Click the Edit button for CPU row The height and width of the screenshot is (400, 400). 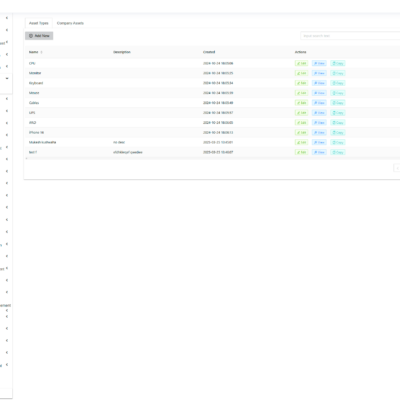(301, 63)
